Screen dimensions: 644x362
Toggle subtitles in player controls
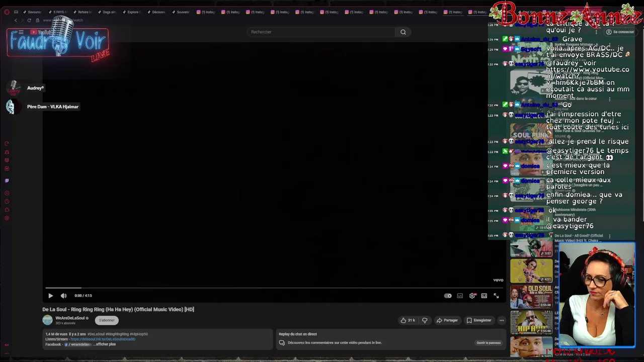(460, 296)
